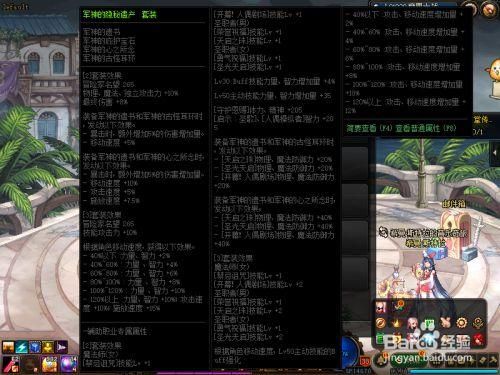Open the rabbit menu icon
The width and height of the screenshot is (500, 375).
(x=445, y=323)
